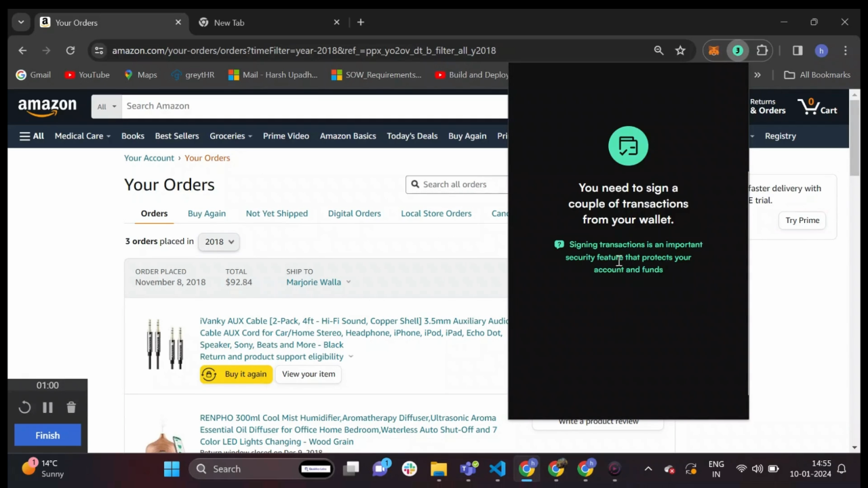Open the Maps bookmark

coord(140,75)
